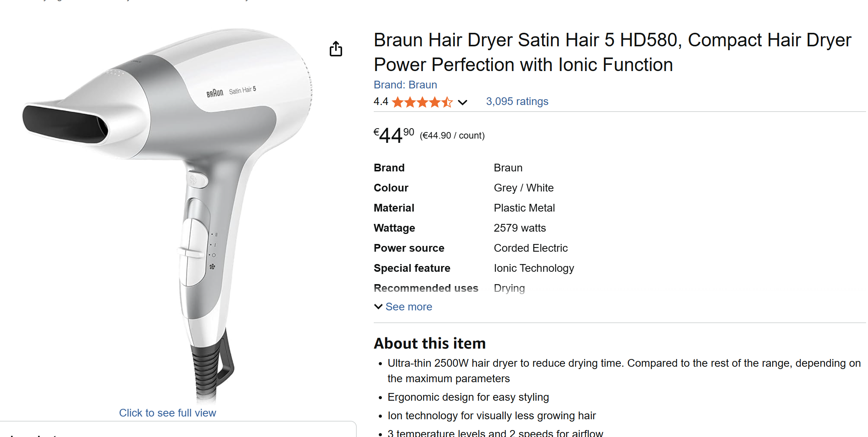Open the star rating breakdown chevron

pyautogui.click(x=463, y=102)
